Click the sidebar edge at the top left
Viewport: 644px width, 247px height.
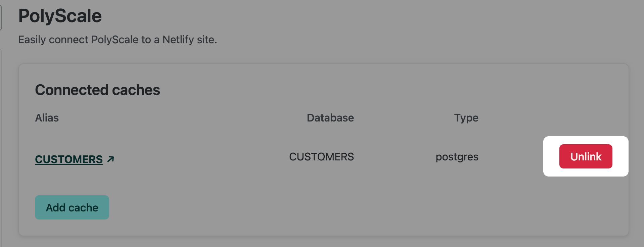pos(1,17)
